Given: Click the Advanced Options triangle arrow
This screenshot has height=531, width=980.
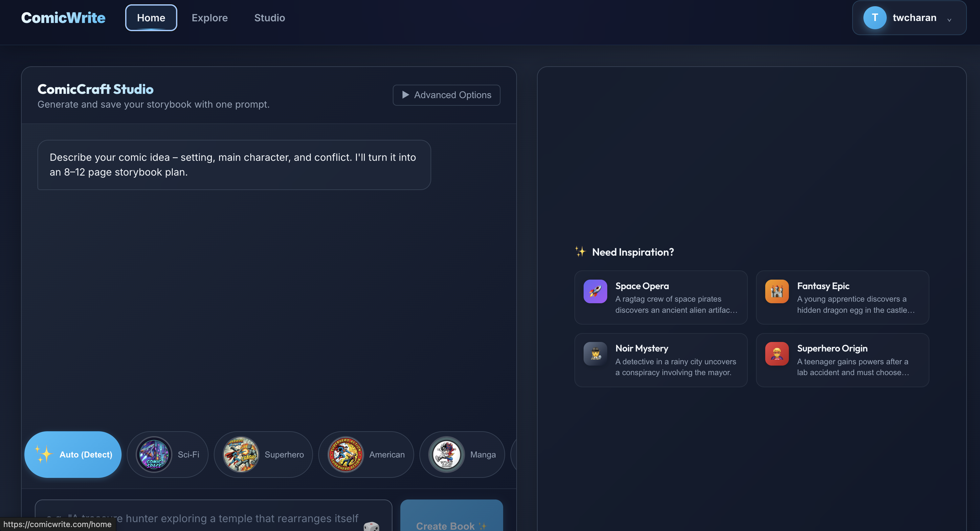Looking at the screenshot, I should coord(406,95).
